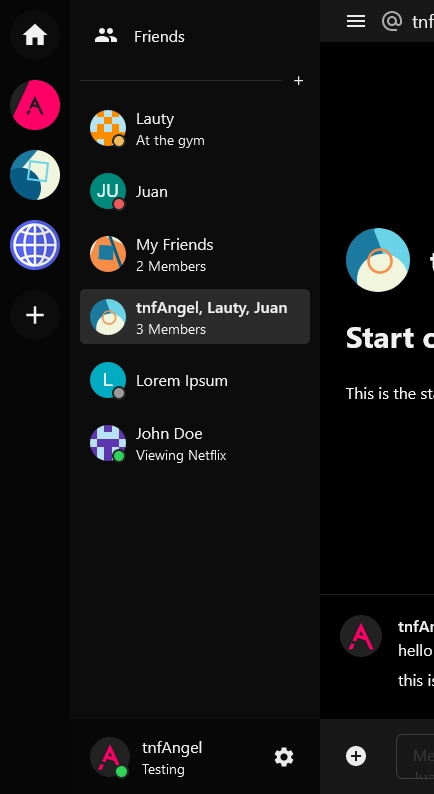Open the Lorem Ipsum conversation

pyautogui.click(x=195, y=380)
